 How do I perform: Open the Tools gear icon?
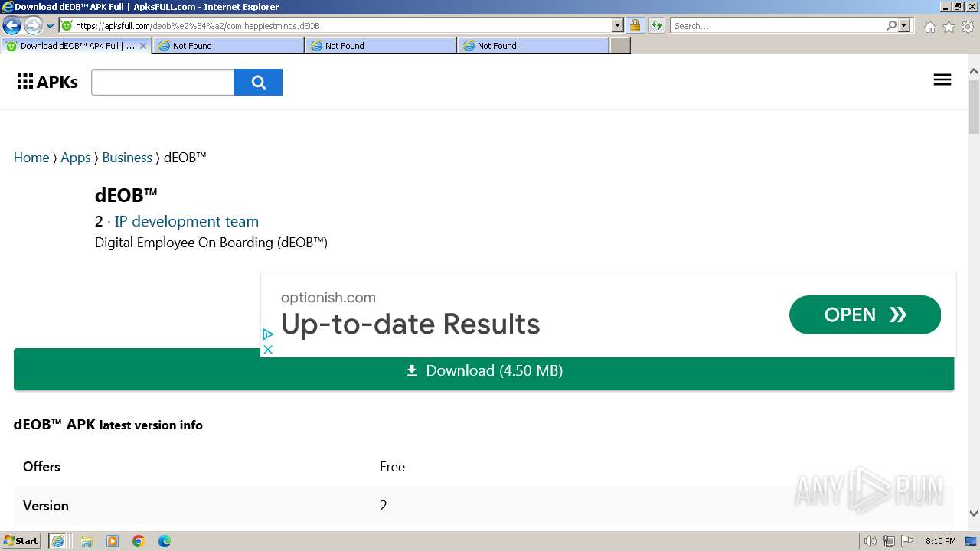tap(967, 27)
